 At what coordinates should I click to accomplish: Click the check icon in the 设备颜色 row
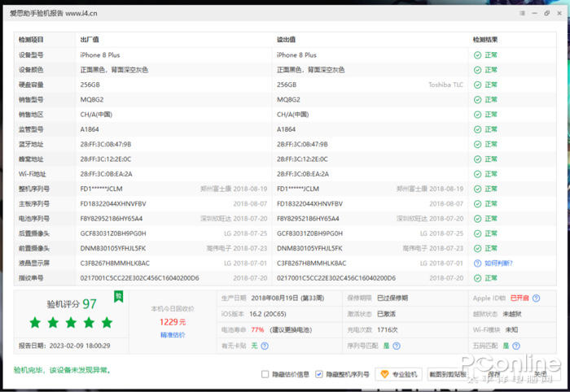click(478, 70)
